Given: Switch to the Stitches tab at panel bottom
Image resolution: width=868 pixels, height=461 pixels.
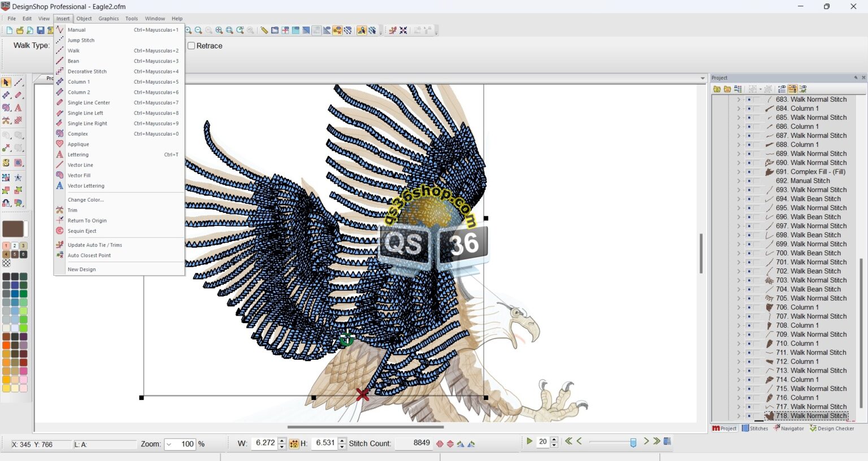Looking at the screenshot, I should click(x=755, y=428).
